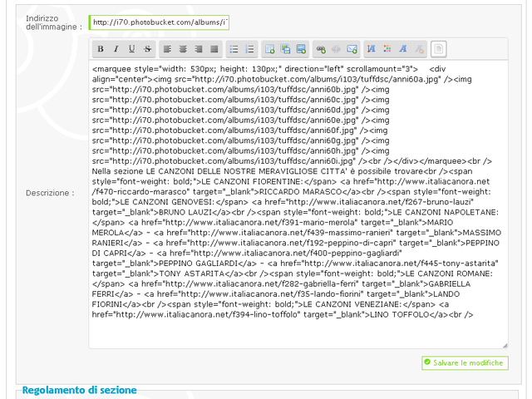Click the Indirizzo dell'immagine URL field
The width and height of the screenshot is (532, 399).
tap(159, 22)
